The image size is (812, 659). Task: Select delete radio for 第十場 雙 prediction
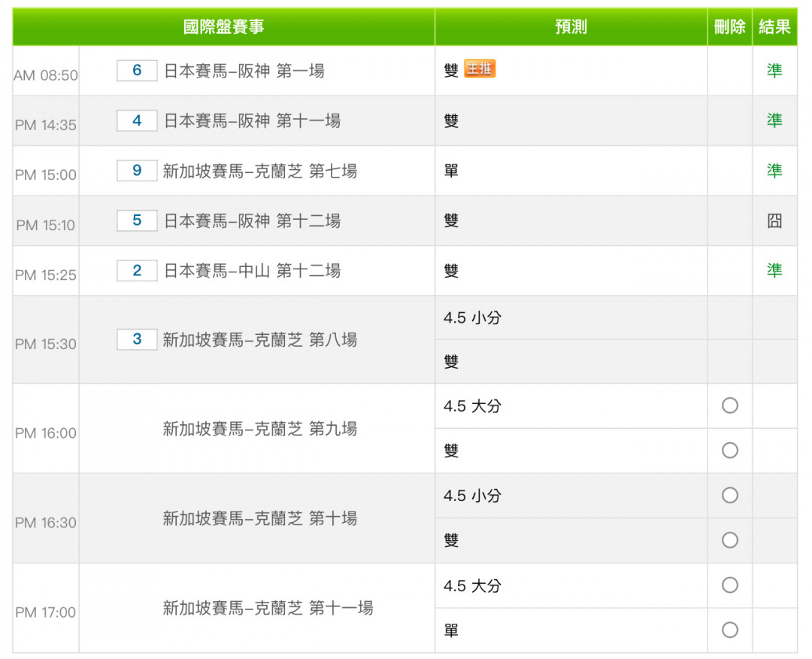(729, 540)
